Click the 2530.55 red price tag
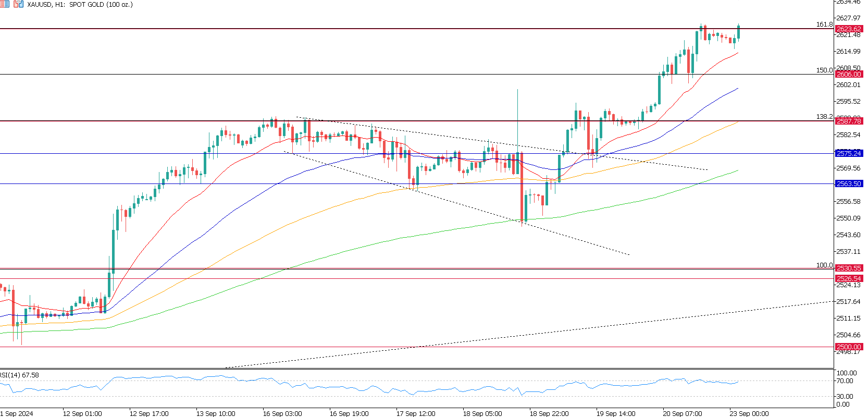The image size is (868, 417). click(x=849, y=268)
